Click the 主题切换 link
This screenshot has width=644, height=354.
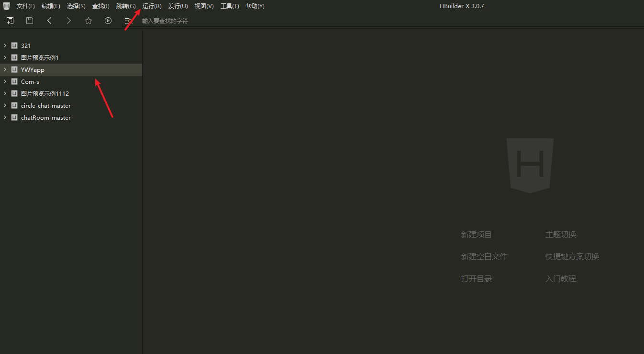561,235
